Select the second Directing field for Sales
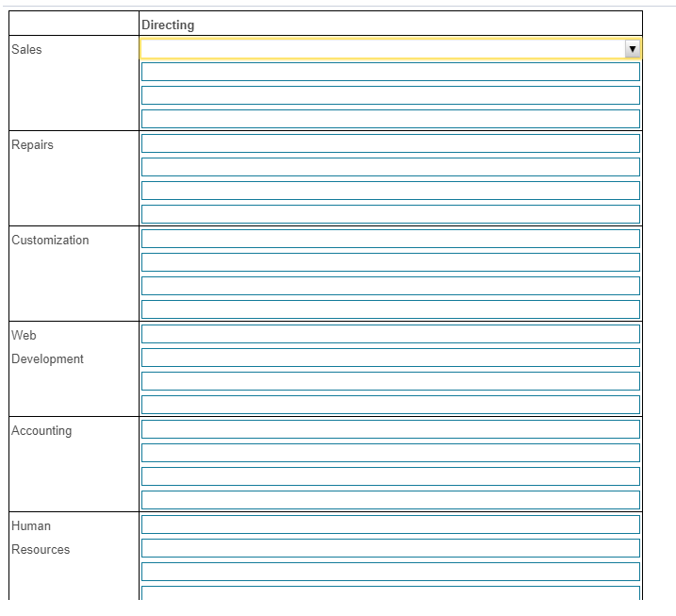This screenshot has width=676, height=616. (x=390, y=72)
